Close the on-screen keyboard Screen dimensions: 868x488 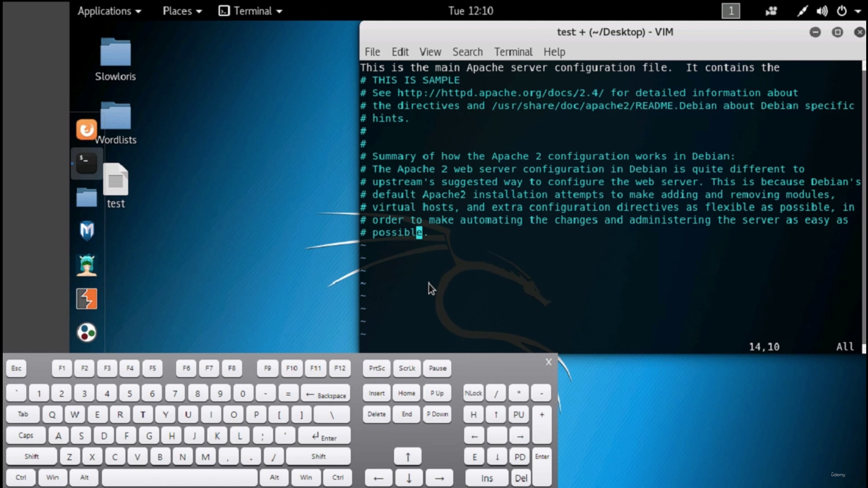point(548,362)
